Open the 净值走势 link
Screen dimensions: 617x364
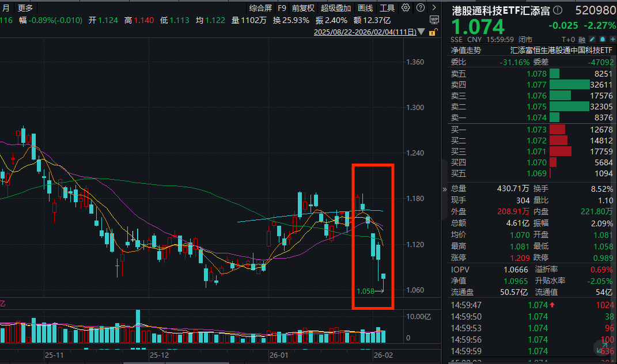[x=465, y=50]
